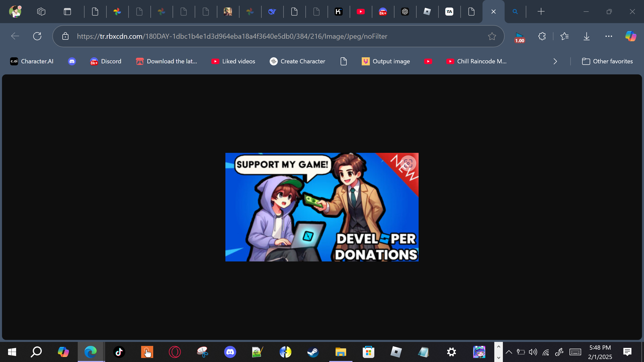Show hidden system tray icons
Viewport: 644px width, 362px height.
coord(509,352)
